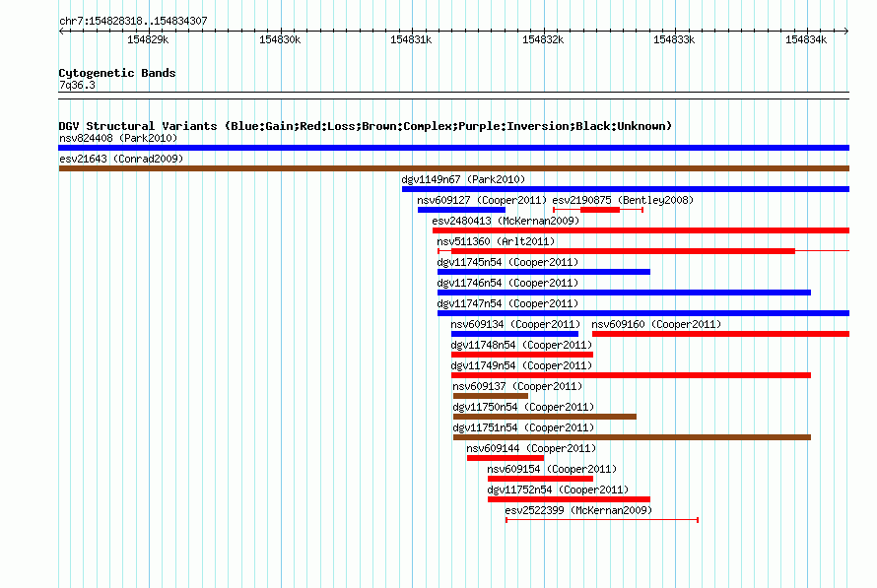Select the dgv11751n54 brown complex bar

click(632, 437)
